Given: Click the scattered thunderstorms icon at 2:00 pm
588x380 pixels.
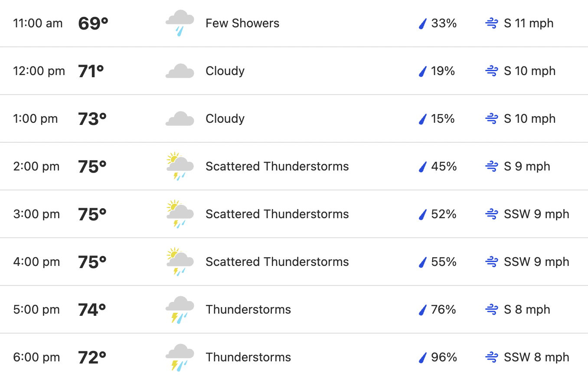Looking at the screenshot, I should click(x=180, y=166).
